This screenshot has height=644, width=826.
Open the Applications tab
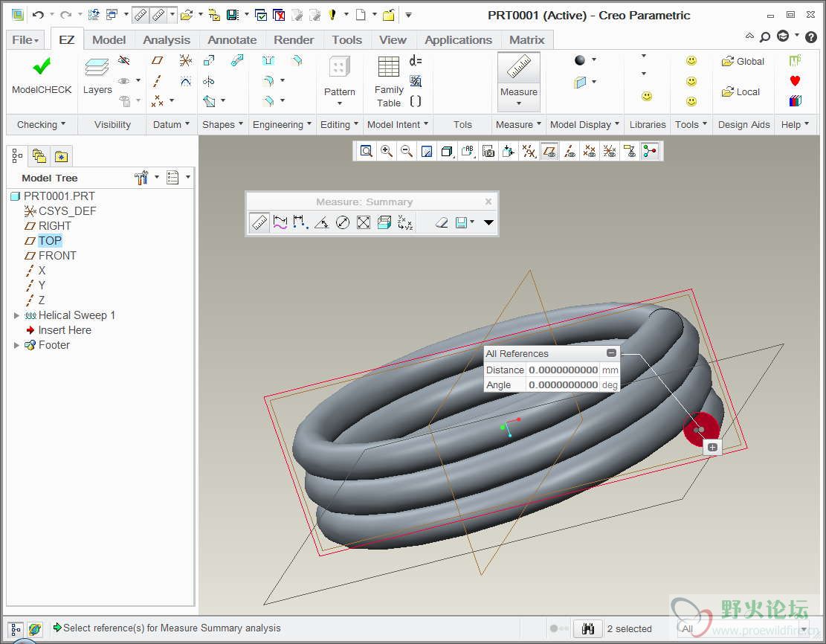(458, 40)
